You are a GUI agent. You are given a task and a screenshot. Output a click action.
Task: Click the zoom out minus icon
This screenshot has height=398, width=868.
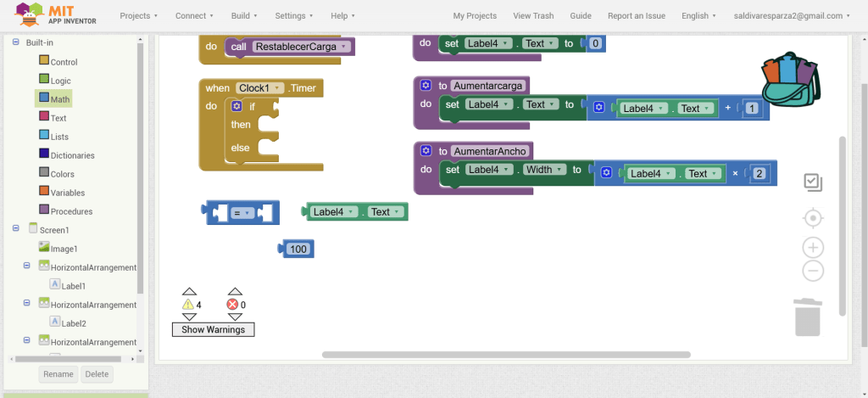pos(813,271)
